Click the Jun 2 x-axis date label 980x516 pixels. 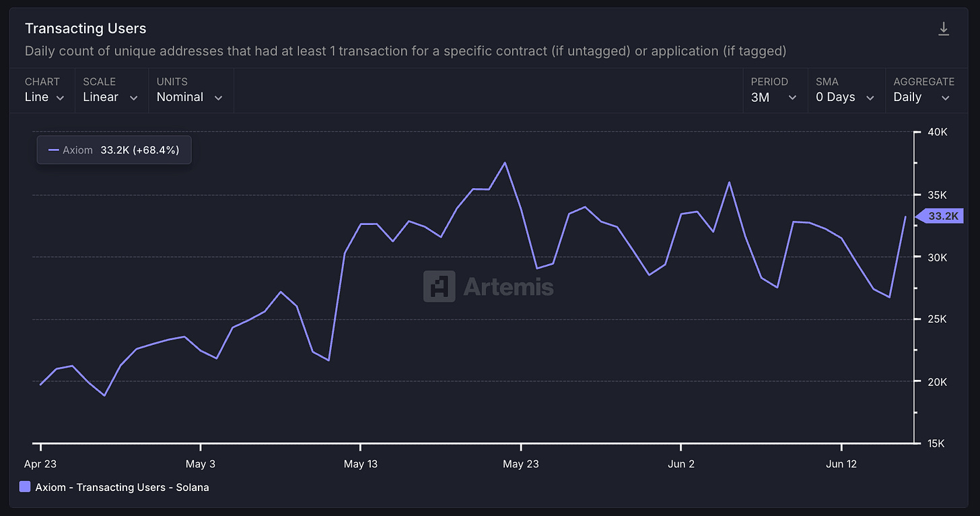coord(681,464)
